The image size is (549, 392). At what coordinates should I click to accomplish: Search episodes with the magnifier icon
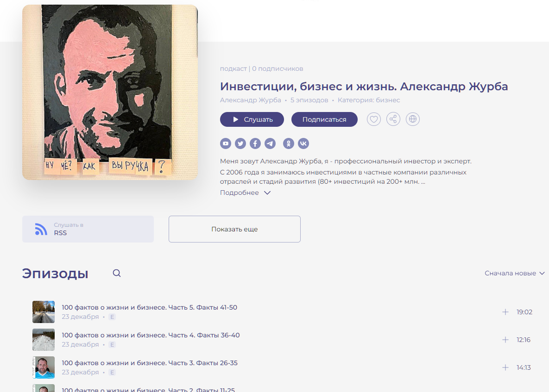click(x=117, y=274)
